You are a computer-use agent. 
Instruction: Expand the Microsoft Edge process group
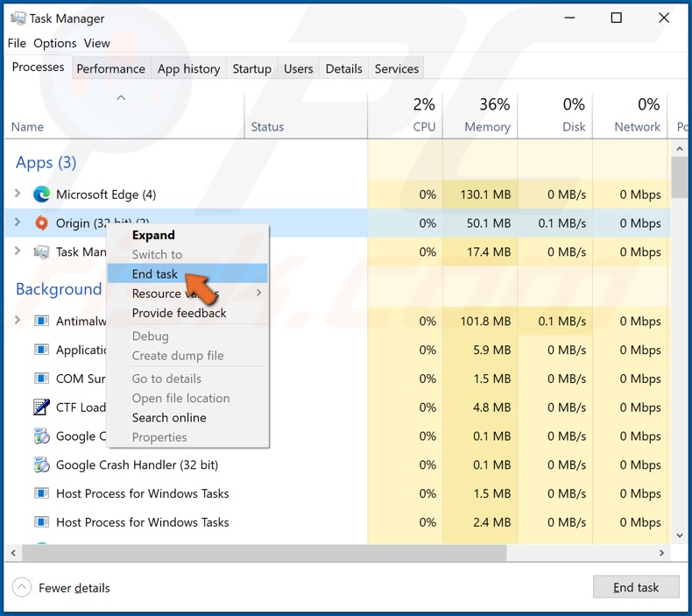(x=18, y=195)
